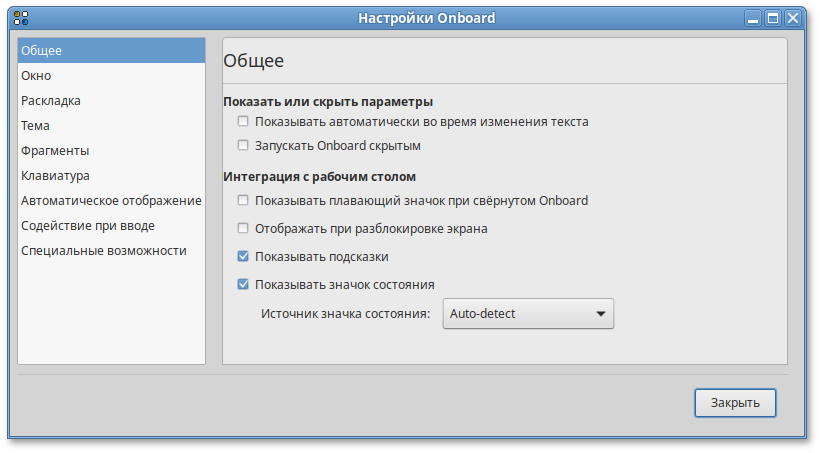Choose Специальные возможности in sidebar
This screenshot has height=453, width=820.
(x=111, y=251)
